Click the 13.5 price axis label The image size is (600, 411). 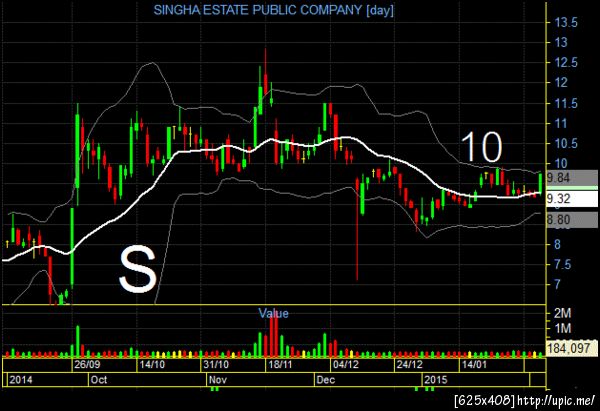point(566,23)
